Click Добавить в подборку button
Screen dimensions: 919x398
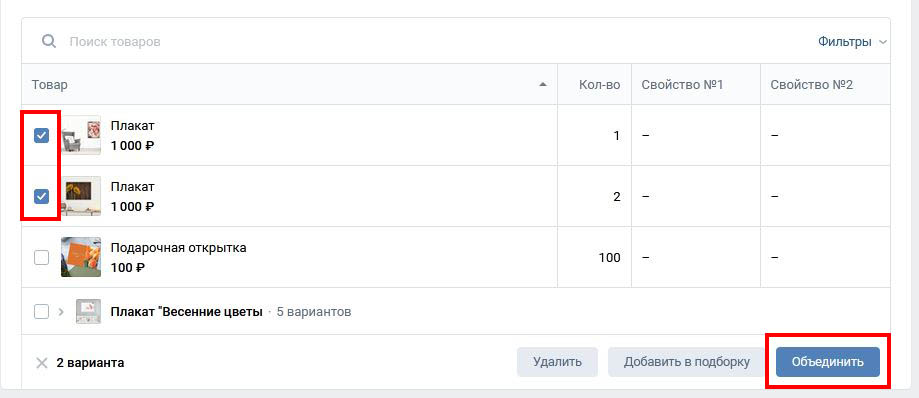pos(687,362)
